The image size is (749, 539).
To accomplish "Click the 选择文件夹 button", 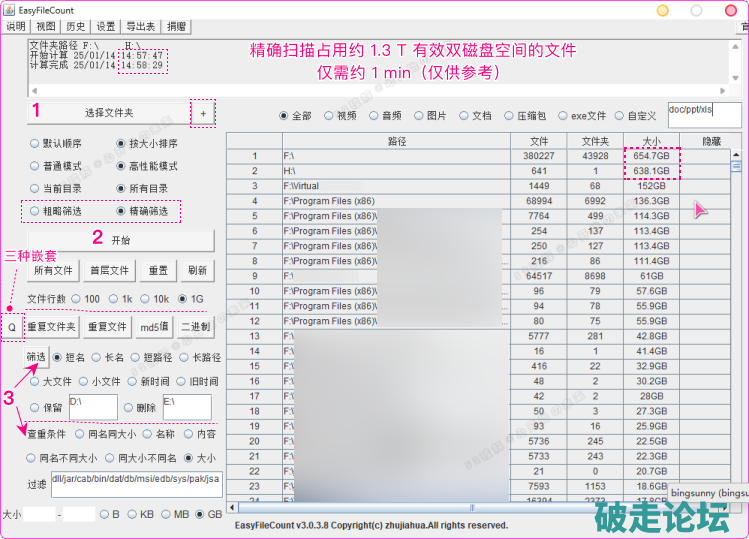I will click(108, 113).
